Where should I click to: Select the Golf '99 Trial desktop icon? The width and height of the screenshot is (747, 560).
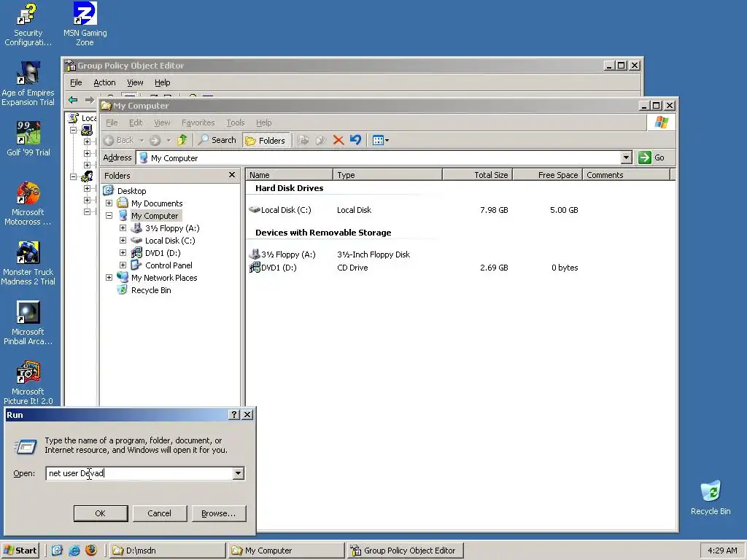coord(28,139)
